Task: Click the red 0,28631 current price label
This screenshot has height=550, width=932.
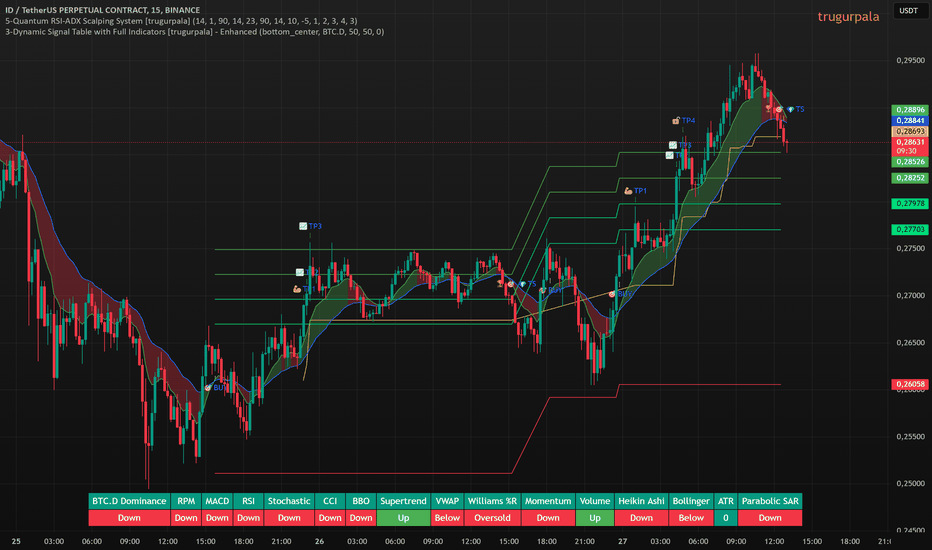Action: tap(910, 142)
